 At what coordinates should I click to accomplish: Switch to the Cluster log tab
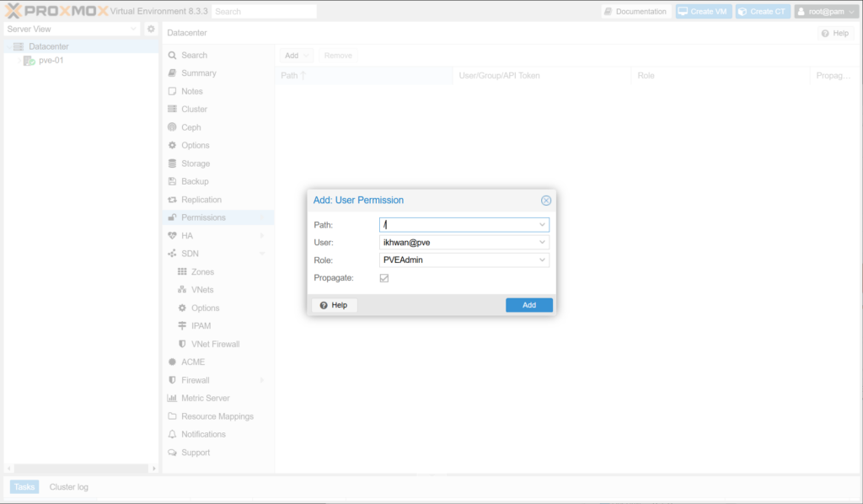point(68,487)
